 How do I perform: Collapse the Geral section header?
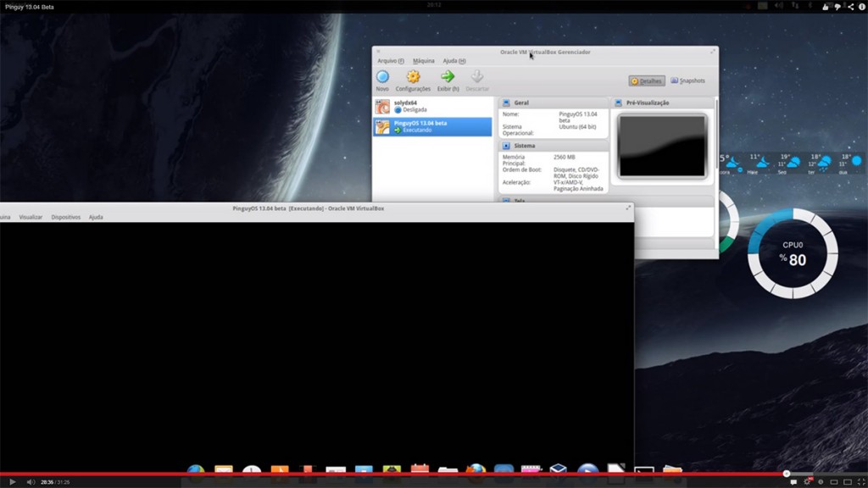521,103
